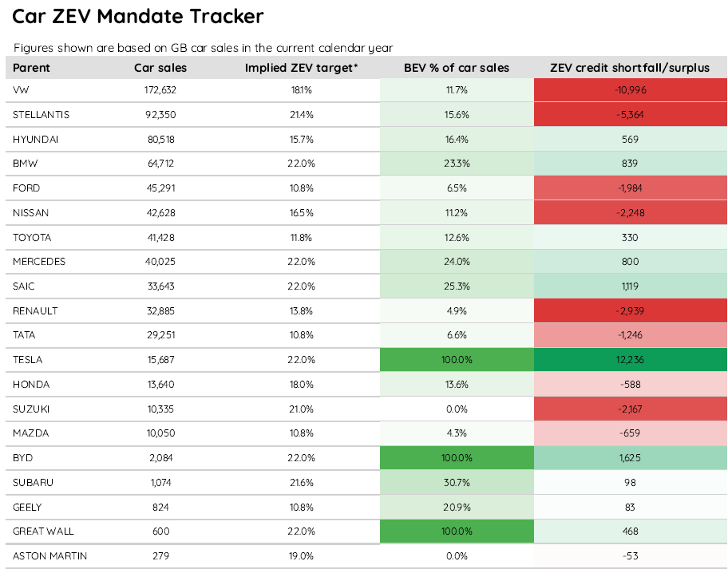Click the STELLANTIS parent name

41,115
